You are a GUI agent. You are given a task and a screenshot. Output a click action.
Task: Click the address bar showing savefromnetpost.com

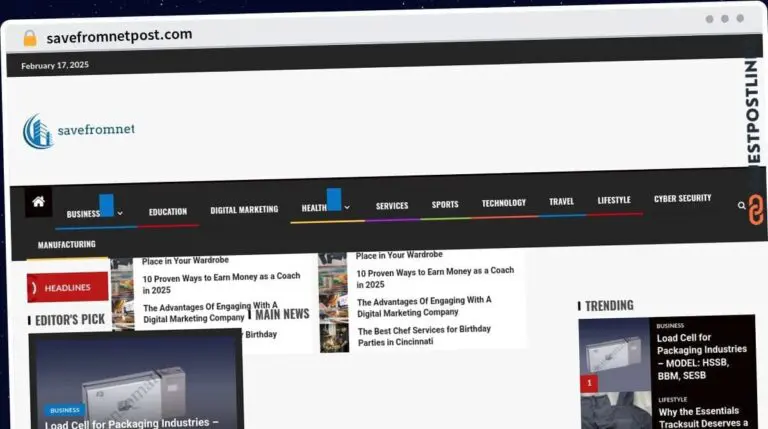click(x=119, y=35)
